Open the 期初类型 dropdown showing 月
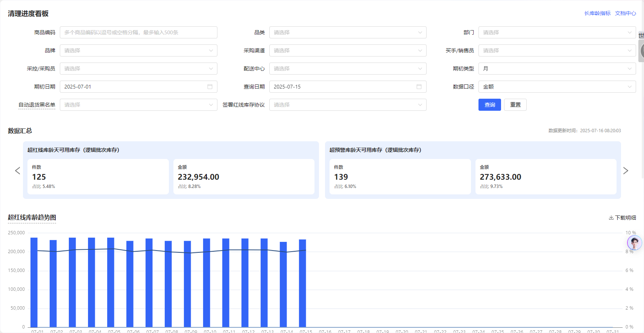The width and height of the screenshot is (644, 333). (x=557, y=69)
